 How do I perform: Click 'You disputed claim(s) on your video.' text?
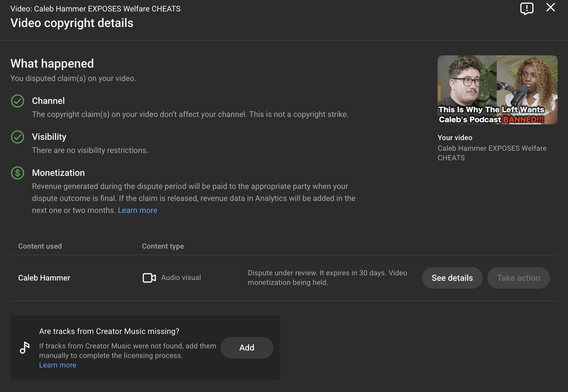tap(73, 78)
